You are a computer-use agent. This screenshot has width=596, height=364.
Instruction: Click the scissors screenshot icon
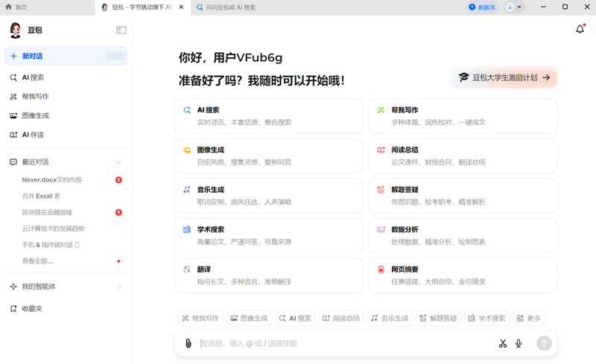[x=503, y=343]
